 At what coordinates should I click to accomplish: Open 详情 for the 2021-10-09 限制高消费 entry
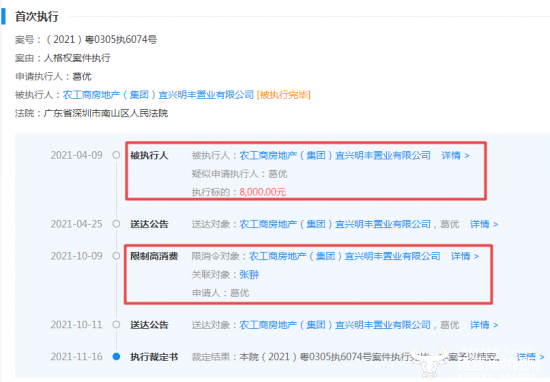pyautogui.click(x=465, y=256)
